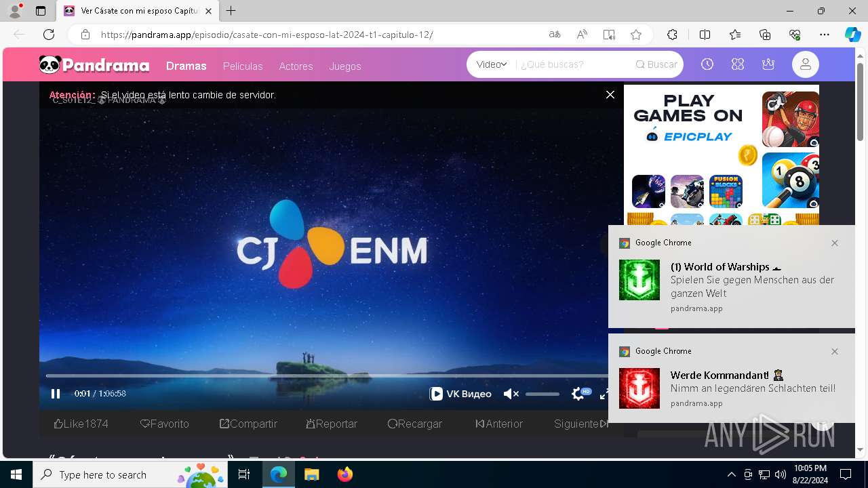
Task: Go to Siguiente episode
Action: (x=581, y=424)
